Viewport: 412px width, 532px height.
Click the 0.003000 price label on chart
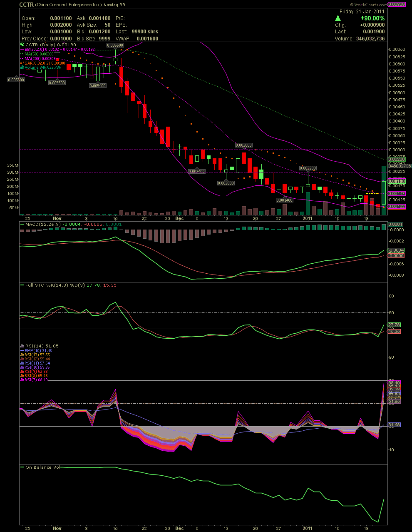point(243,145)
